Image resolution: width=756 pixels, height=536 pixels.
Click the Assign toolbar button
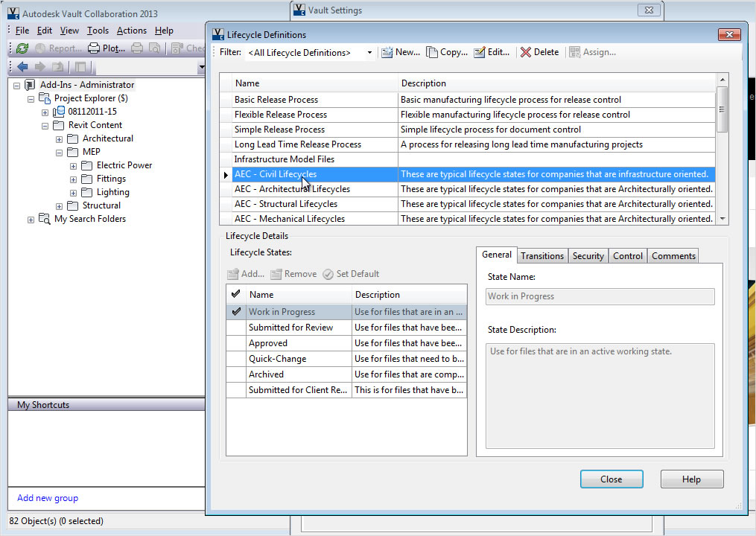pyautogui.click(x=593, y=52)
